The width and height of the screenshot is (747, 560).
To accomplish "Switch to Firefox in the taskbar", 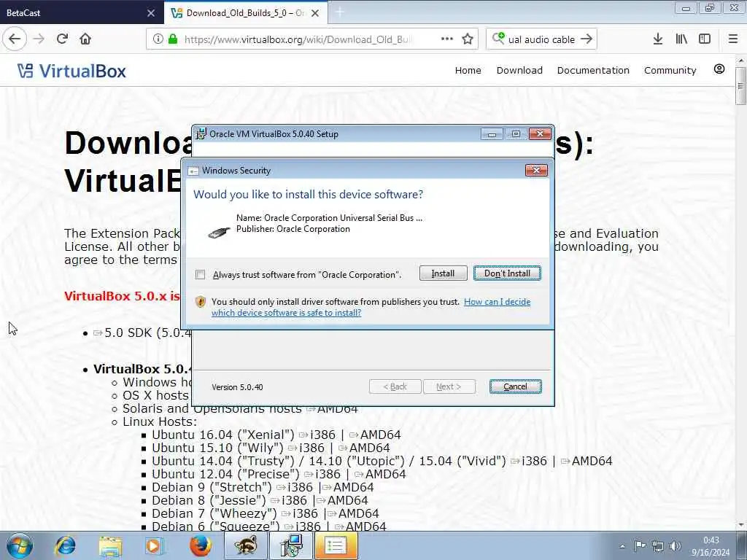I will click(x=200, y=545).
